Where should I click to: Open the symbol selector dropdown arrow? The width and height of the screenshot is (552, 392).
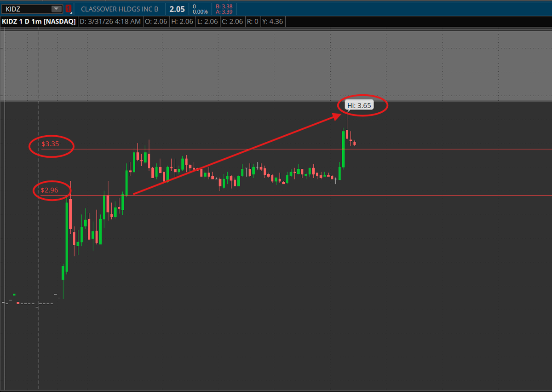(56, 8)
